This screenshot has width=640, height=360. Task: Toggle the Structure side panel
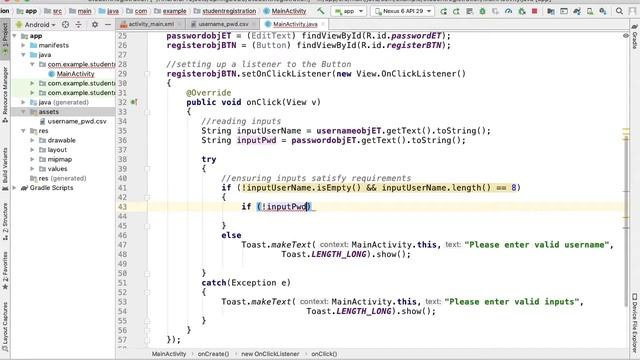coord(5,221)
